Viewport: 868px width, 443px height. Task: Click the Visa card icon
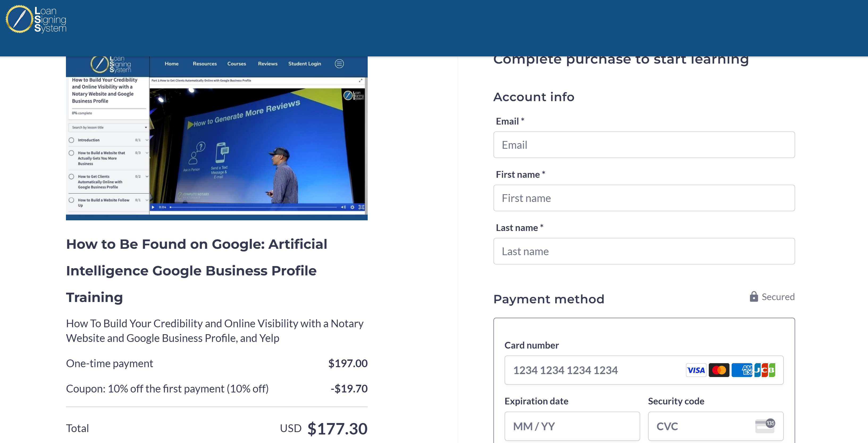pos(696,370)
